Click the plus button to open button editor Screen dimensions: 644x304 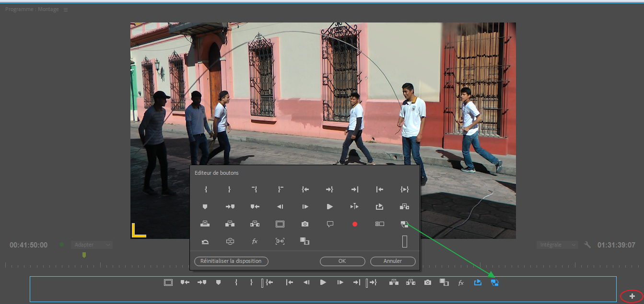(x=632, y=296)
